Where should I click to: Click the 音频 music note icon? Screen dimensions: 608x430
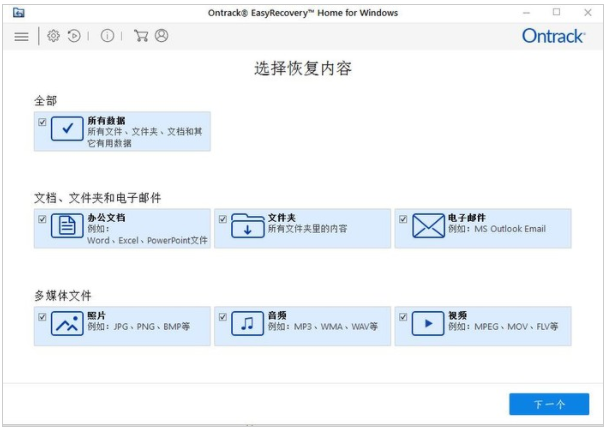[x=247, y=325]
